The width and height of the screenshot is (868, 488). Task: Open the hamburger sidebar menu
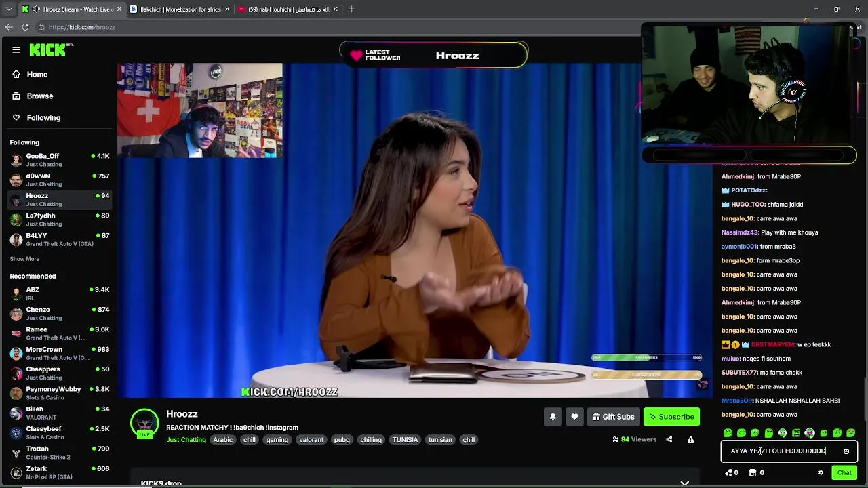16,49
